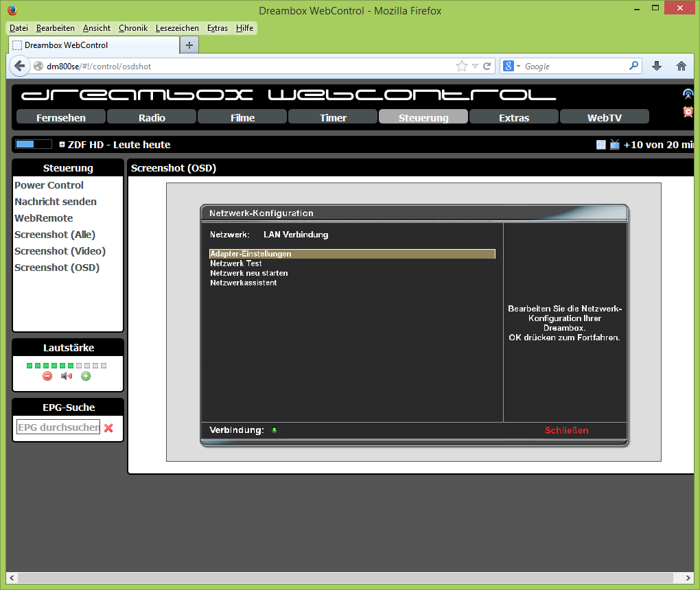
Task: Open the Chronik menu
Action: [133, 28]
